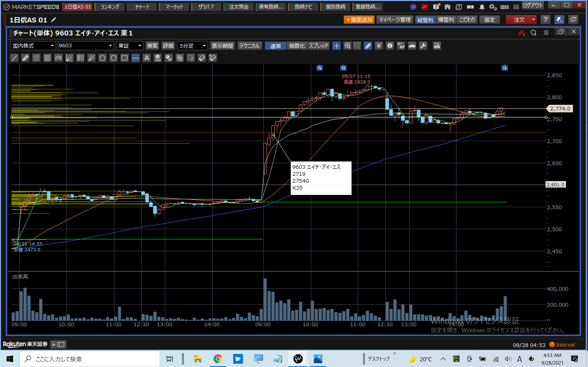The height and width of the screenshot is (367, 588).
Task: Toggle the 指数化 display mode
Action: coord(297,46)
